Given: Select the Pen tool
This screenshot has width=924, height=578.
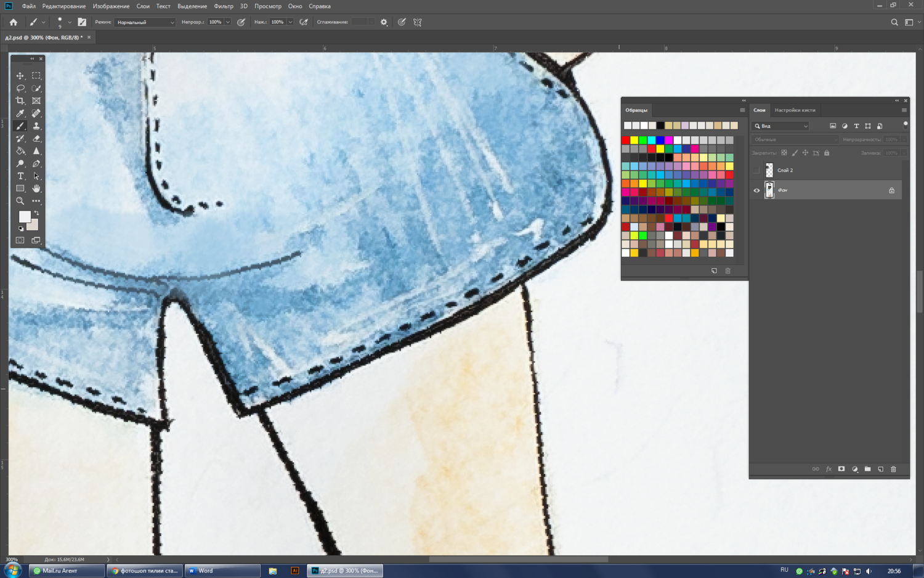Looking at the screenshot, I should point(36,164).
